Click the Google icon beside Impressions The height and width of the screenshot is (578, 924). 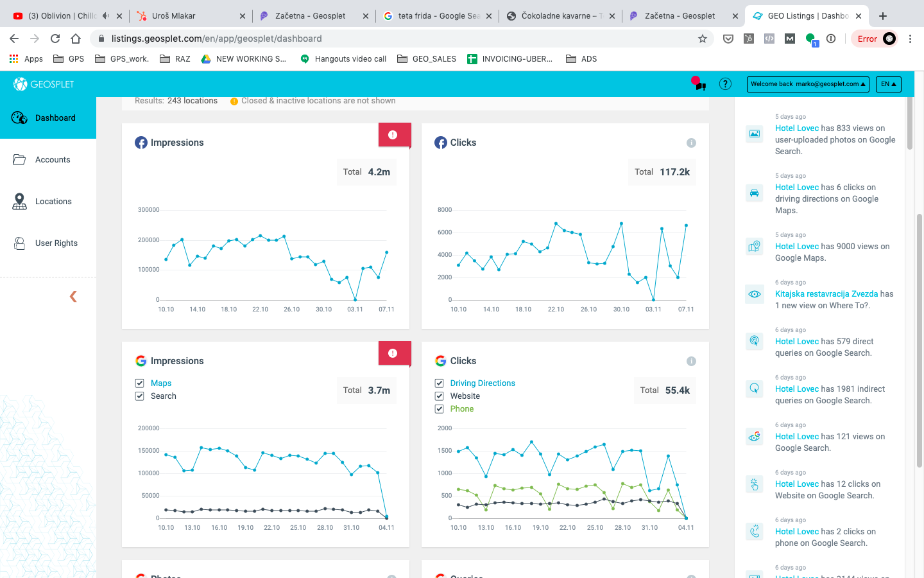point(141,361)
